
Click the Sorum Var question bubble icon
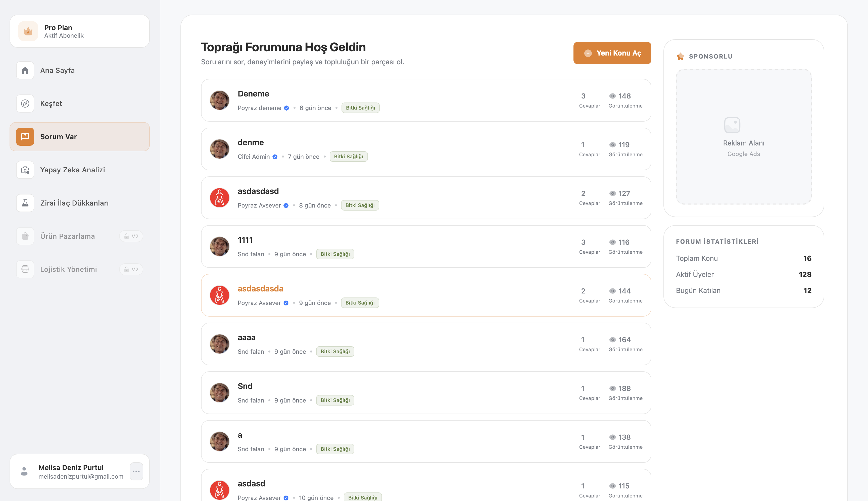click(25, 137)
